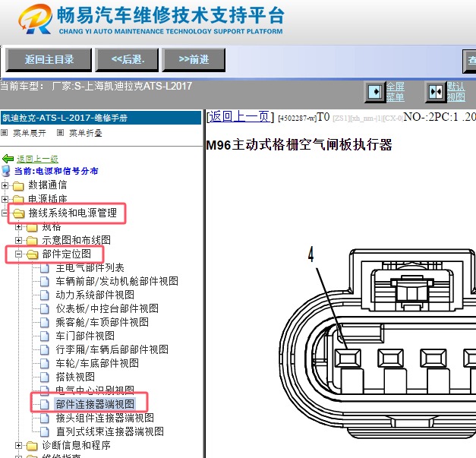This screenshot has width=476, height=458.
Task: Open the 电源插座 folder
Action: 47,199
